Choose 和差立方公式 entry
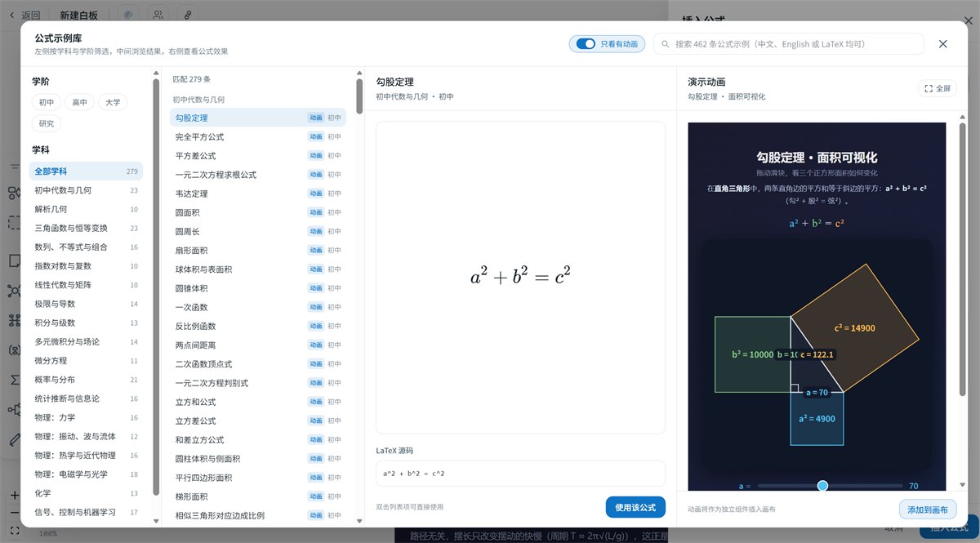Viewport: 980px width, 543px height. click(x=258, y=439)
